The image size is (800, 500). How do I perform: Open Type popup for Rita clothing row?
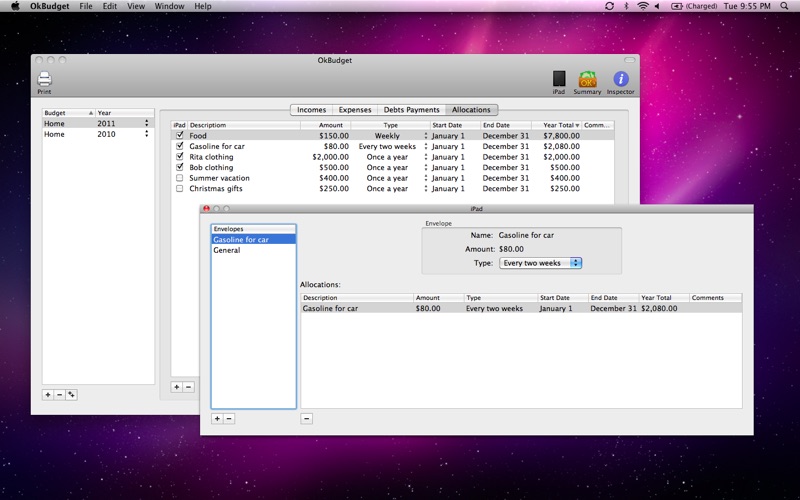426,157
